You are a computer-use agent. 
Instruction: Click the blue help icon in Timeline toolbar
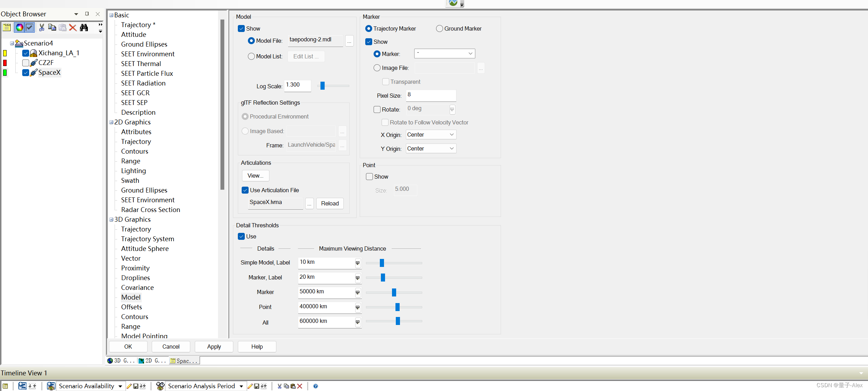click(x=315, y=386)
